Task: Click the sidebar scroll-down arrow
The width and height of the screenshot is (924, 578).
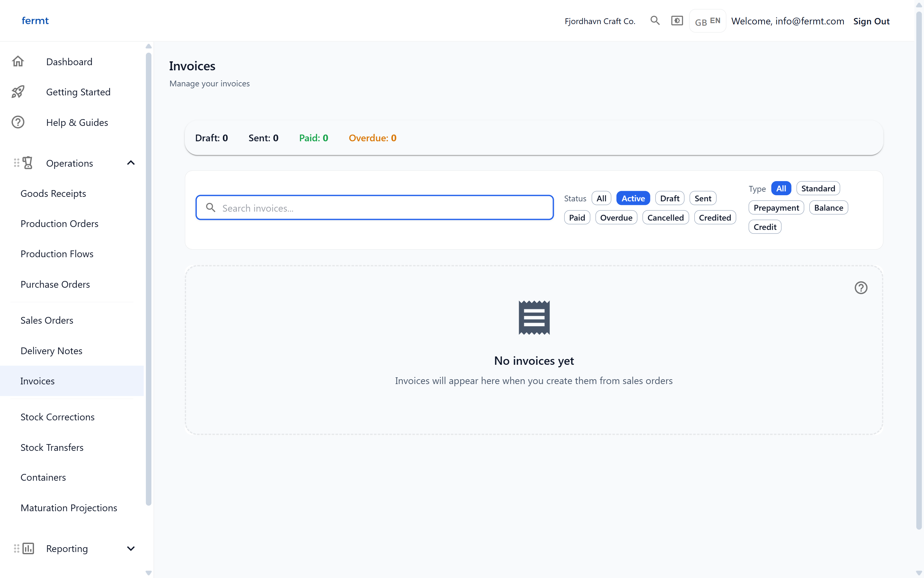Action: point(149,573)
